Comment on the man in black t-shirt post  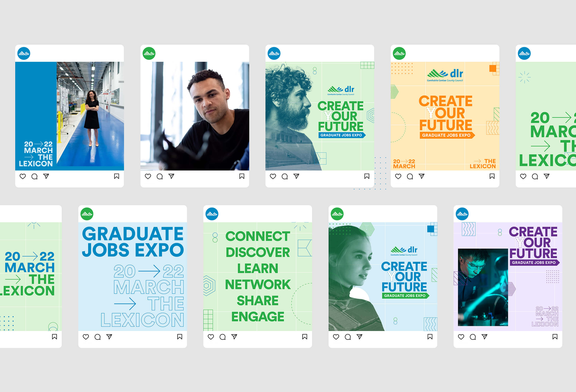tap(160, 176)
